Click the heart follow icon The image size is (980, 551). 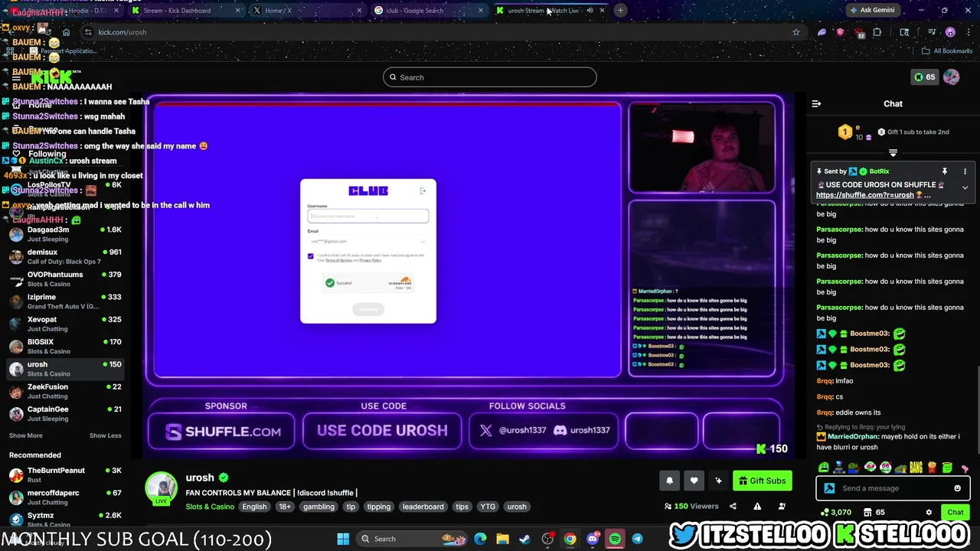[x=694, y=481]
